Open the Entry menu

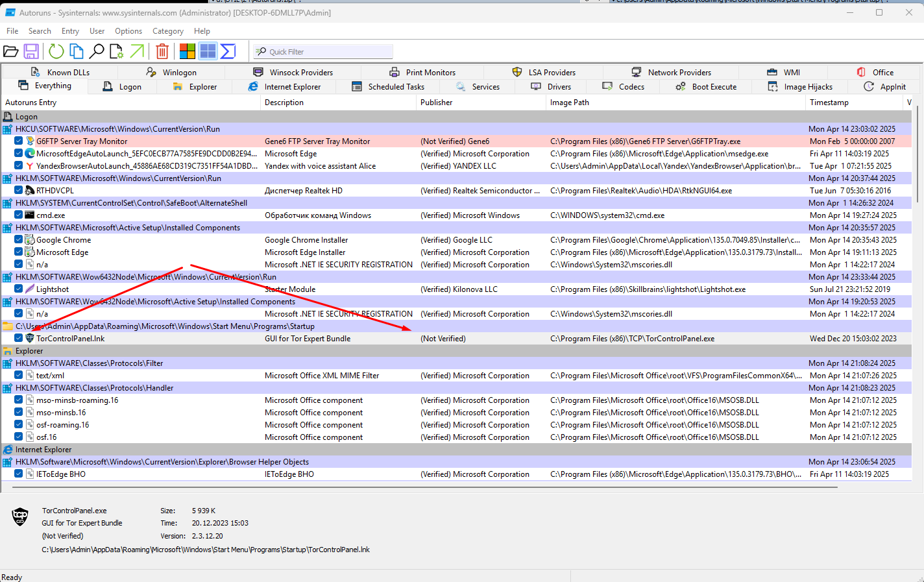coord(70,31)
